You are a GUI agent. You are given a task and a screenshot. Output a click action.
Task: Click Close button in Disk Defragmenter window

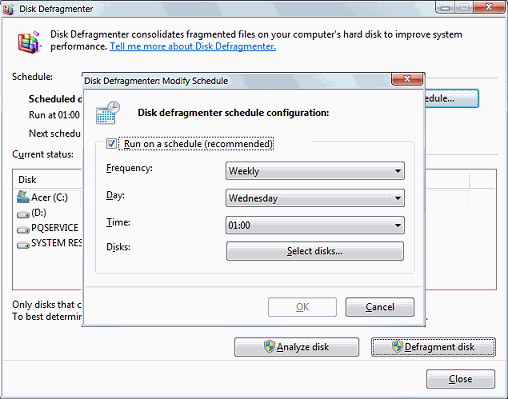(x=460, y=379)
